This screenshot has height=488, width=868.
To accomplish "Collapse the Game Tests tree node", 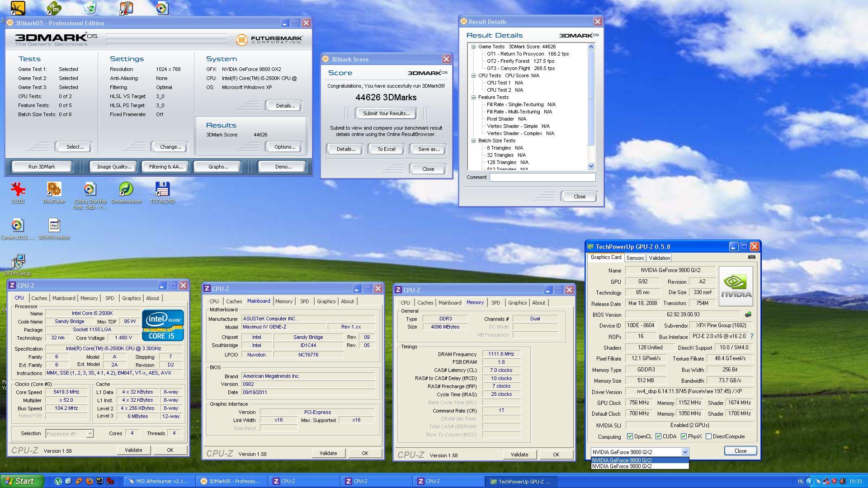I will (473, 47).
